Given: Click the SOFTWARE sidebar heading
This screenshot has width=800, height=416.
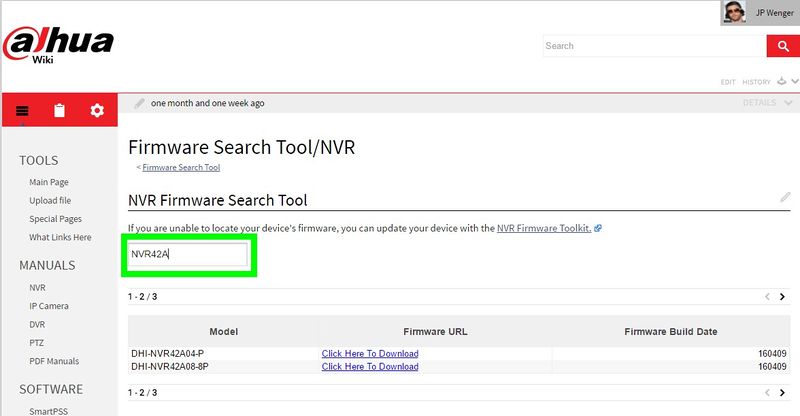Looking at the screenshot, I should pos(51,389).
